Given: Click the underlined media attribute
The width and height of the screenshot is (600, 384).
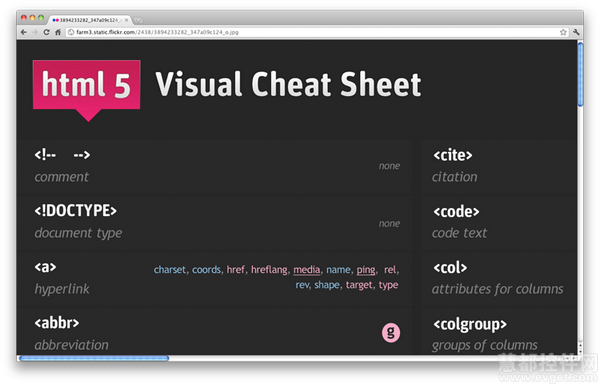Looking at the screenshot, I should click(x=307, y=270).
